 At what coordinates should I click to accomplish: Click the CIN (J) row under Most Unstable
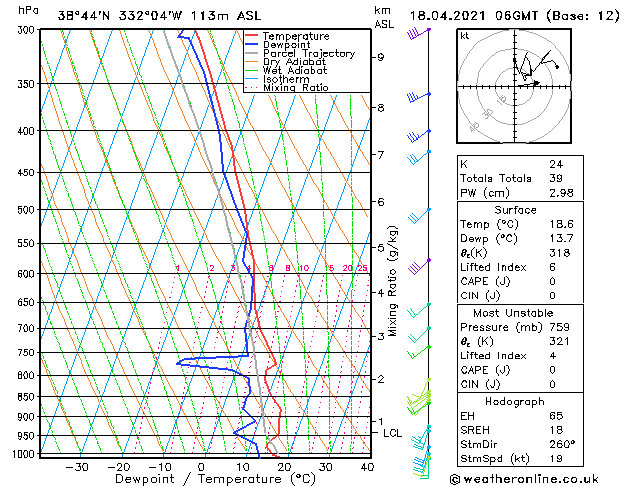[520, 384]
